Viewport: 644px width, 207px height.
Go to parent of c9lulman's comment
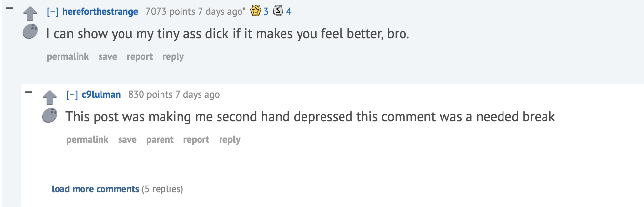(160, 140)
